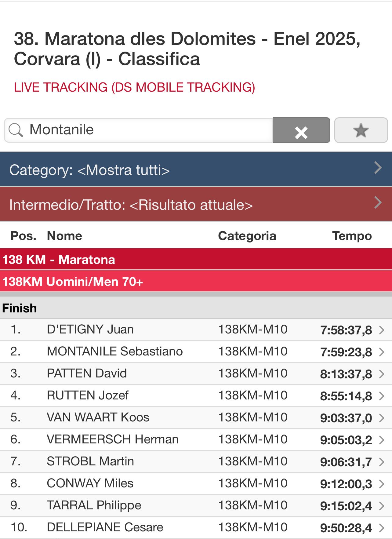Open detail arrow for DELLEPIANE Cesare
Screen dimensions: 392x539
click(382, 528)
